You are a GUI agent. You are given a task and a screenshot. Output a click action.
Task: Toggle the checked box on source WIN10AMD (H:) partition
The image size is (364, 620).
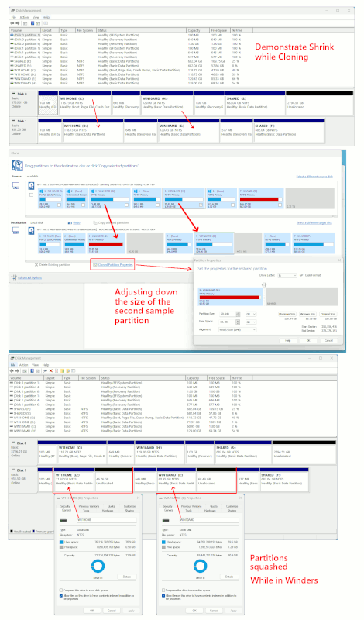201,205
